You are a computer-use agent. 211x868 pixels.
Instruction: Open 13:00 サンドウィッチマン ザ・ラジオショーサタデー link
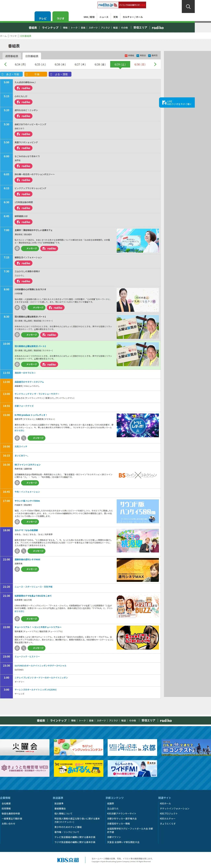point(37,394)
